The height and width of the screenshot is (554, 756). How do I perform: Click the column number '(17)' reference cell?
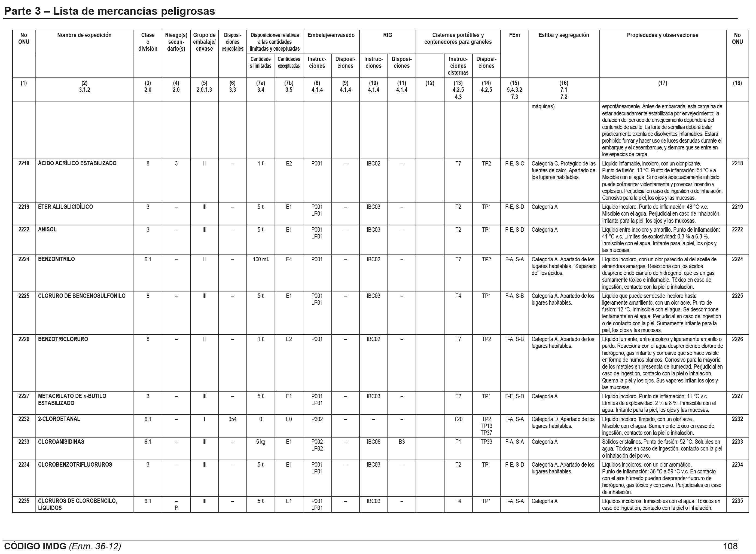click(662, 83)
